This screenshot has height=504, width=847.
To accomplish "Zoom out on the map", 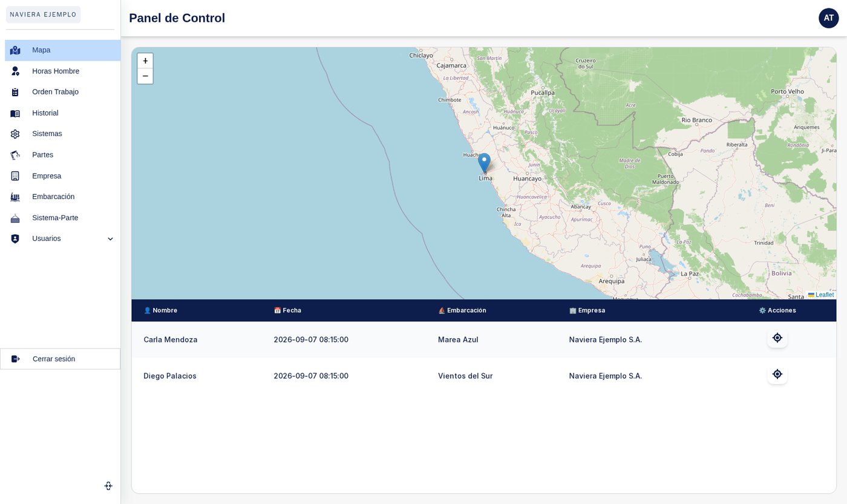I will pos(145,76).
